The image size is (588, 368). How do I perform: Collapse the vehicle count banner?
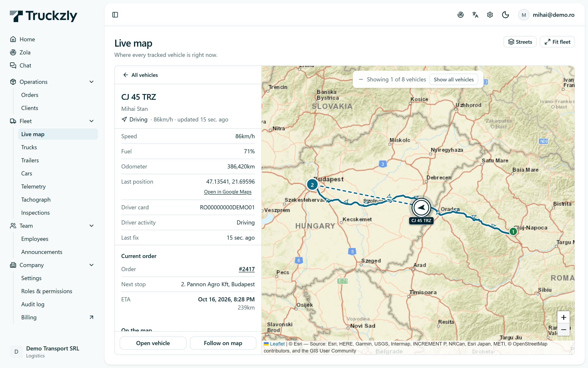(361, 79)
